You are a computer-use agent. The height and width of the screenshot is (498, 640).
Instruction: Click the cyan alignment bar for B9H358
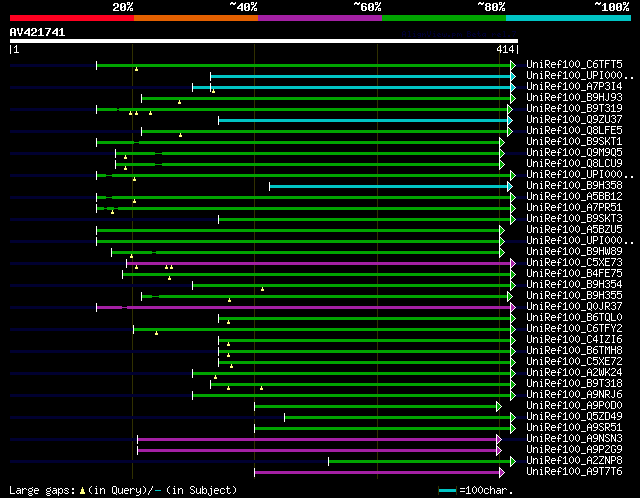(389, 187)
